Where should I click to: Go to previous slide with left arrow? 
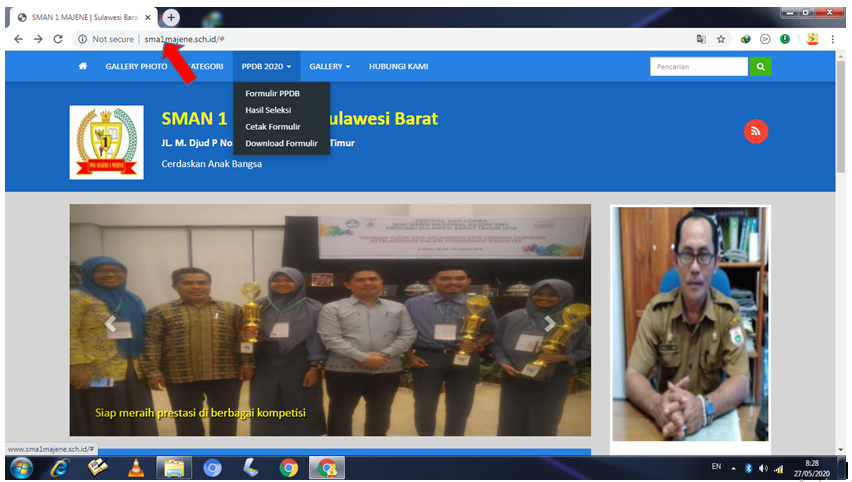(111, 323)
